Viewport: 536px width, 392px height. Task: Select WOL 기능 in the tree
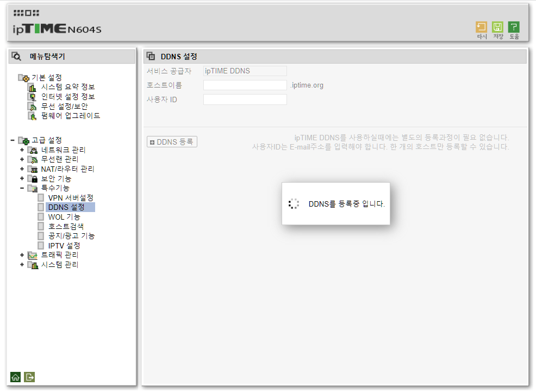point(64,217)
